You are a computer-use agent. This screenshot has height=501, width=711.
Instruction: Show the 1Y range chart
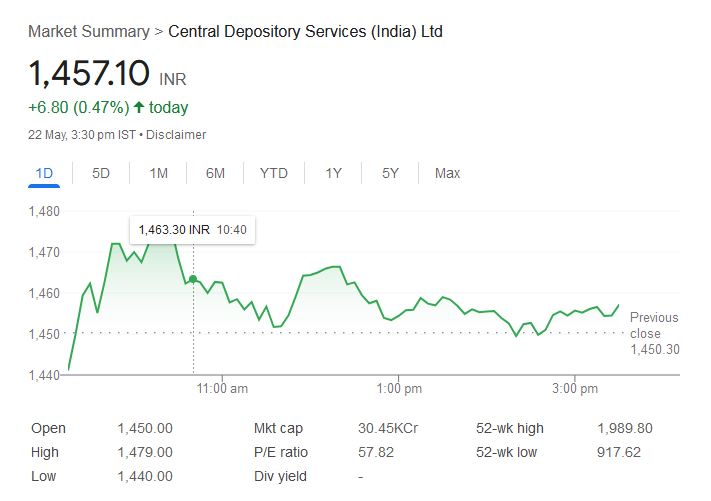click(333, 173)
